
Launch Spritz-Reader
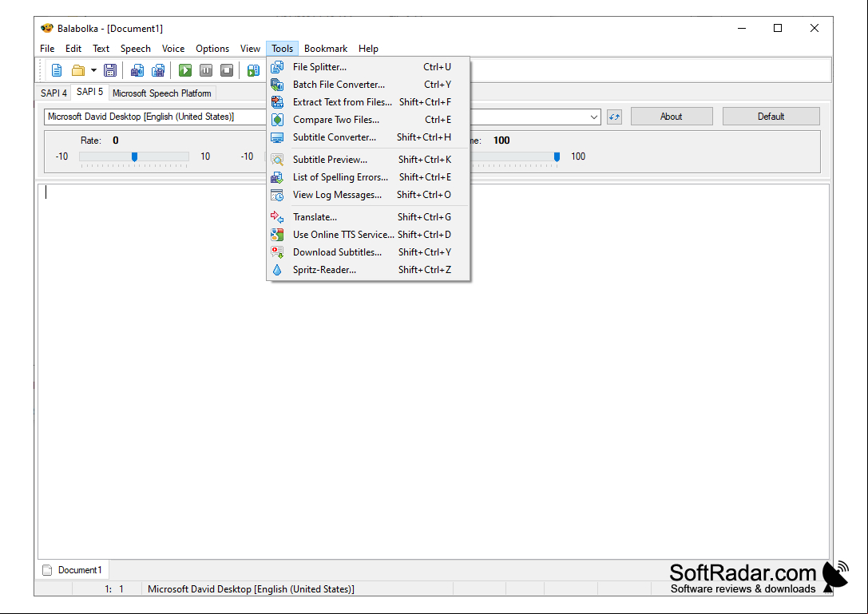tap(368, 270)
